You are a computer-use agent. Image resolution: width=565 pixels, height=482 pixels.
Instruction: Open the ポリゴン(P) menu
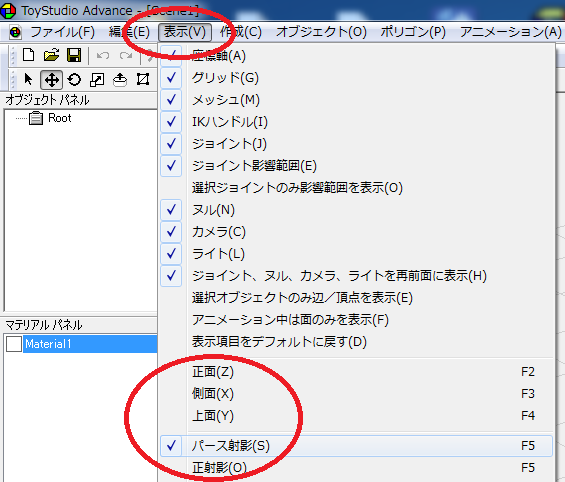pyautogui.click(x=413, y=32)
